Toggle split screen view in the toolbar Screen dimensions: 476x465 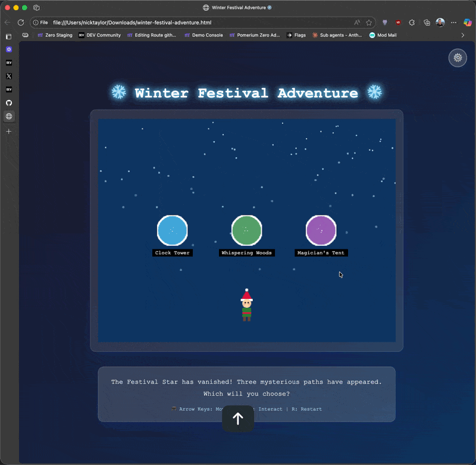point(427,22)
